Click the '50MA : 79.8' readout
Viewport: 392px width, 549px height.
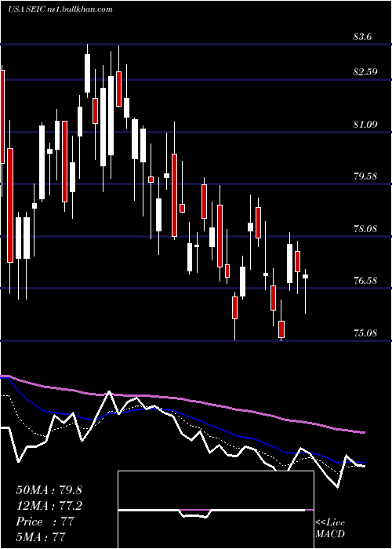[49, 490]
